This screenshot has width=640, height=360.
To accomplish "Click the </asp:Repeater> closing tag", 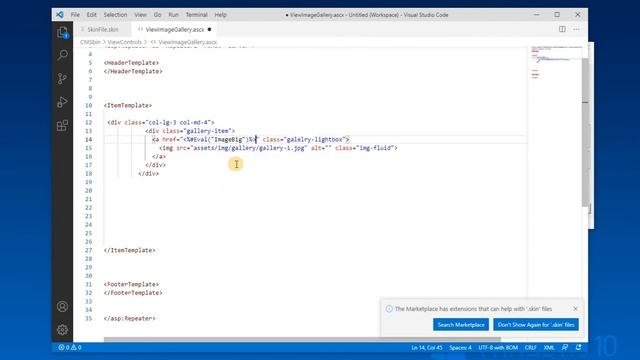I will click(129, 318).
